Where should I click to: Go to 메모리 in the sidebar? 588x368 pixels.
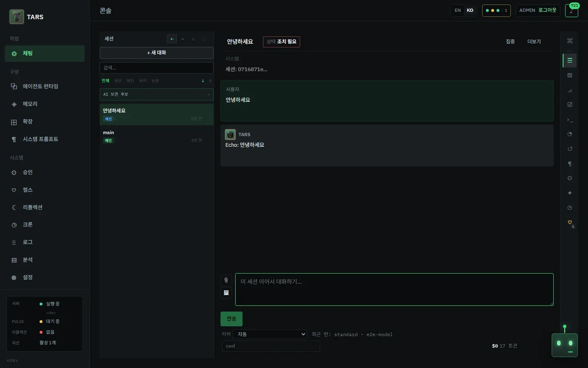(45, 104)
